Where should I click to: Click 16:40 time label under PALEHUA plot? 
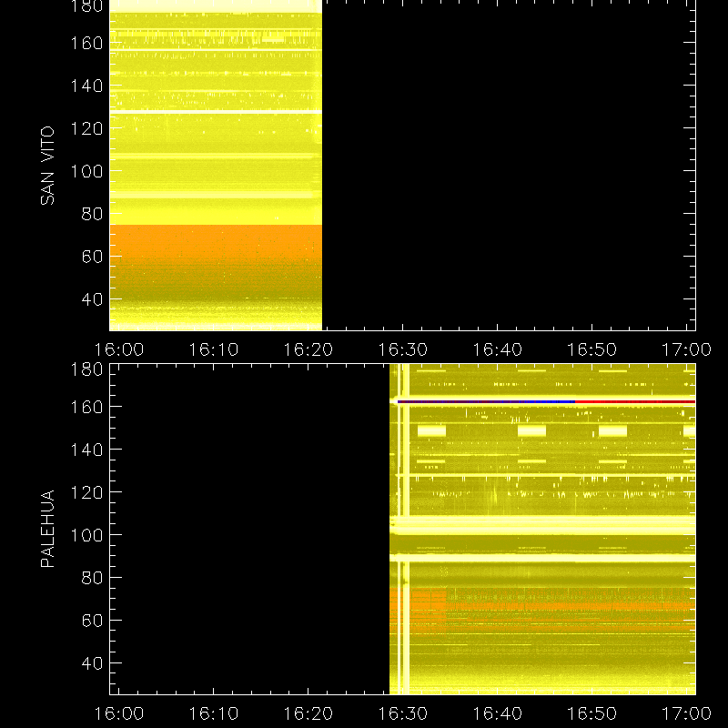[x=497, y=713]
